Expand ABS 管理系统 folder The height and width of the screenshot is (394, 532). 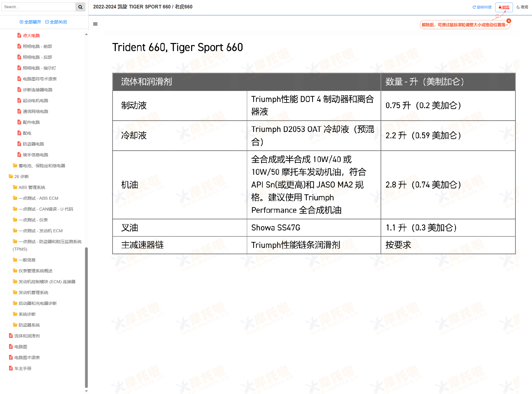click(29, 187)
